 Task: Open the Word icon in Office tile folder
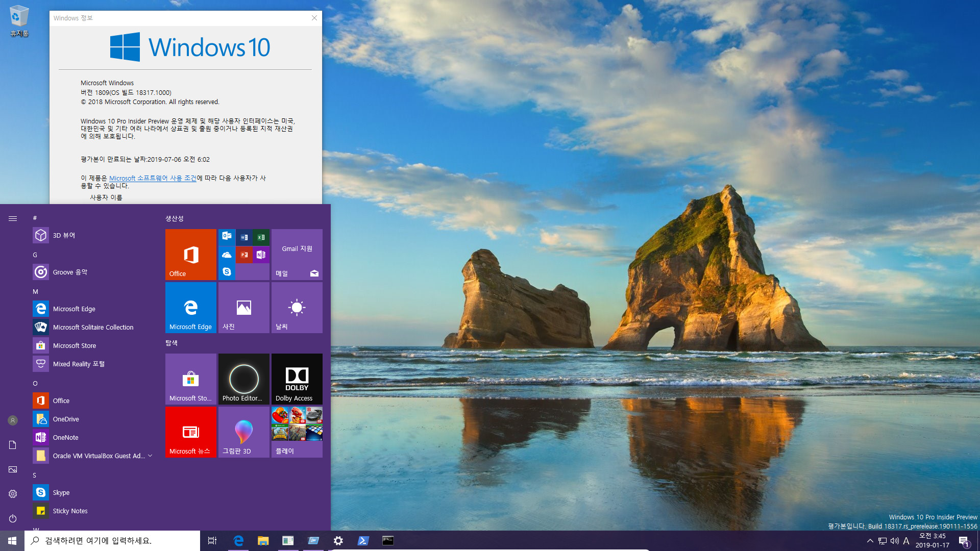coord(244,237)
